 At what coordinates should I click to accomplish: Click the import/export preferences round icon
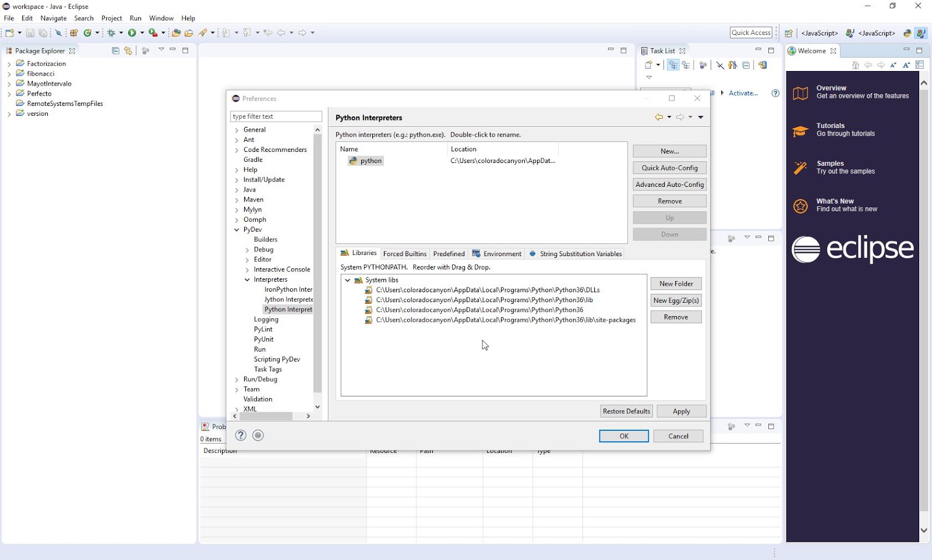point(258,435)
